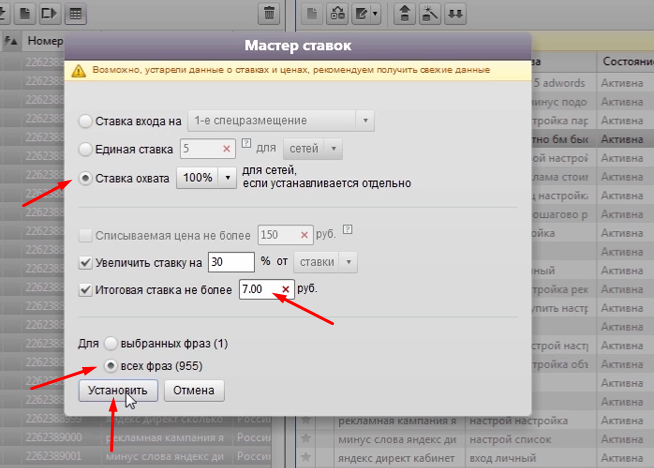
Task: Click the increase percent input showing 30
Action: 231,262
